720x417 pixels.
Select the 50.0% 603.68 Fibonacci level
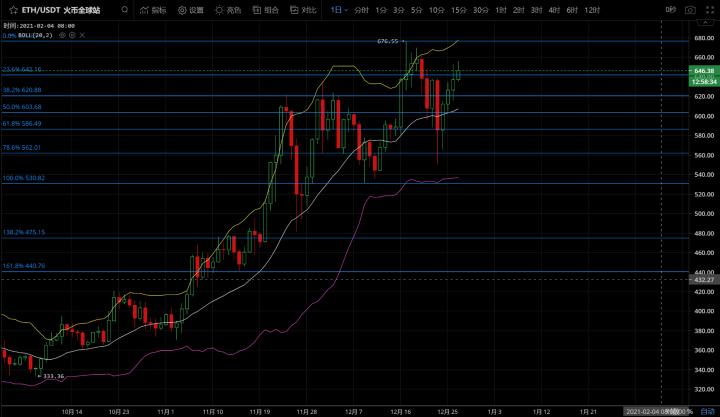tap(22, 107)
